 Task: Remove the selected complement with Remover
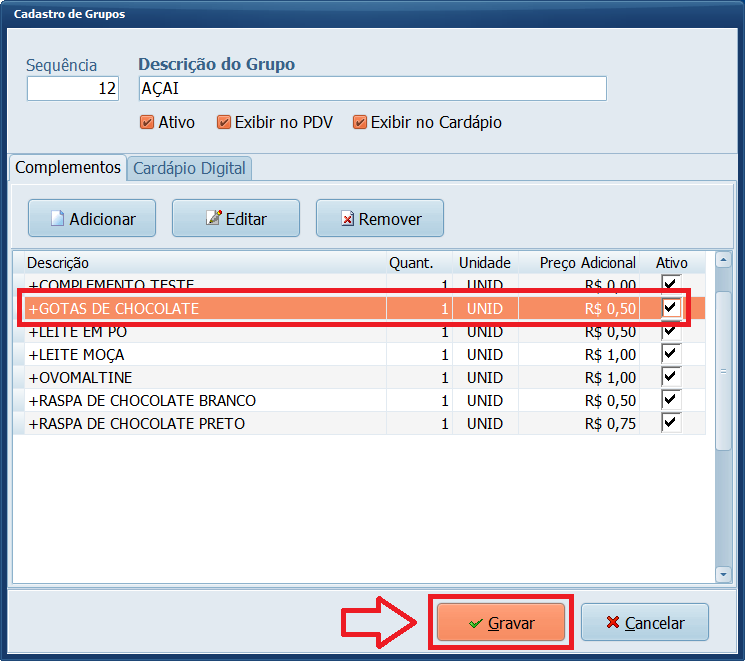point(379,218)
